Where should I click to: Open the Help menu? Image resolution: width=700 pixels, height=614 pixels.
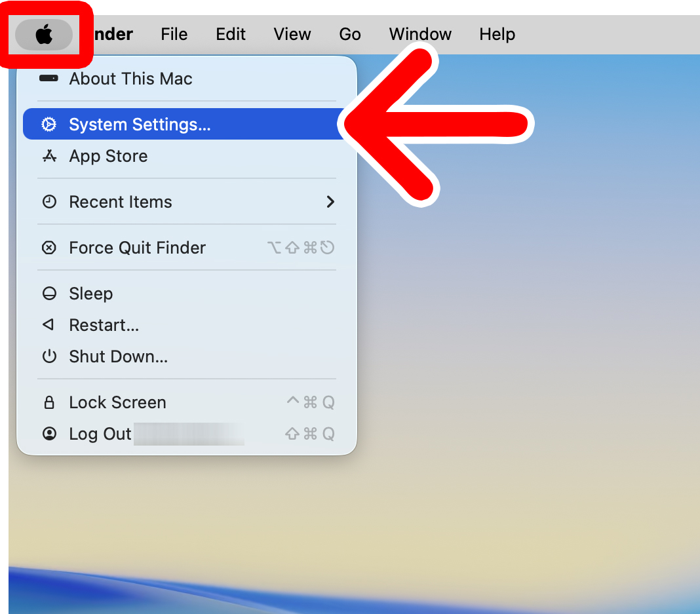click(x=497, y=34)
